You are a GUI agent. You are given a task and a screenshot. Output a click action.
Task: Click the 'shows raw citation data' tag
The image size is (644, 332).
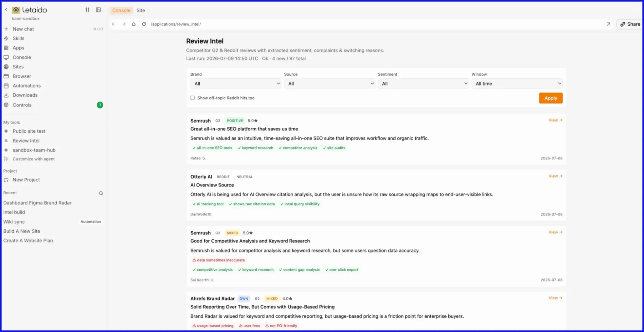[x=252, y=204]
